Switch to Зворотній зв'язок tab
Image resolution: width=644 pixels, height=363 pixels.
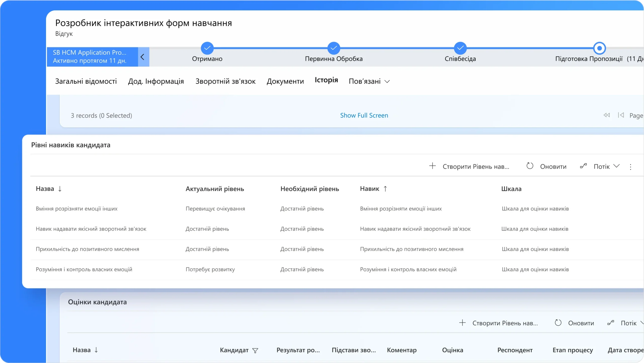pyautogui.click(x=225, y=81)
